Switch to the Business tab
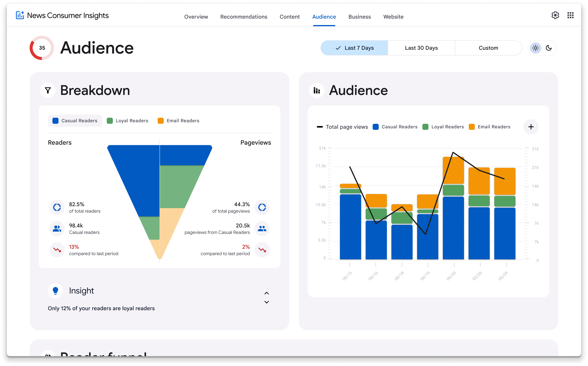The height and width of the screenshot is (366, 588). pos(359,17)
